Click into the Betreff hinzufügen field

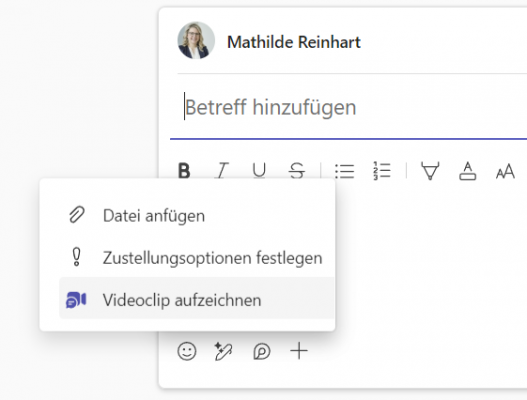(x=349, y=107)
